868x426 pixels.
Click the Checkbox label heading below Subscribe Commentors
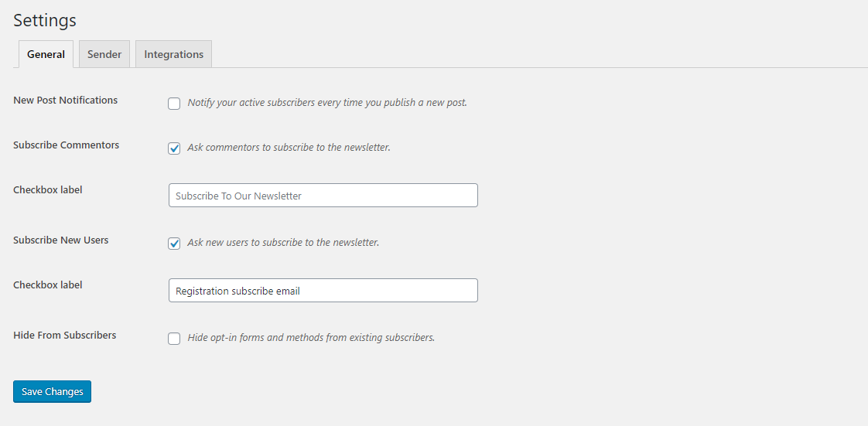point(48,190)
